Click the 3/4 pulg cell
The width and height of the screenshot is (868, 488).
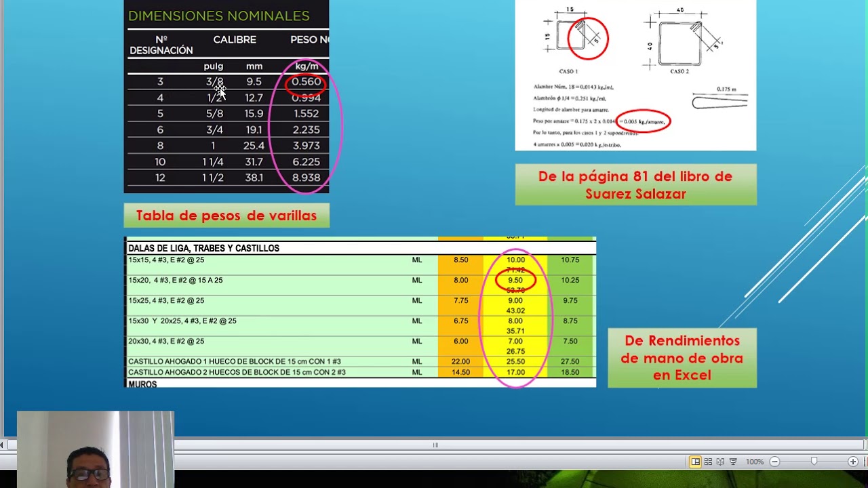point(214,129)
